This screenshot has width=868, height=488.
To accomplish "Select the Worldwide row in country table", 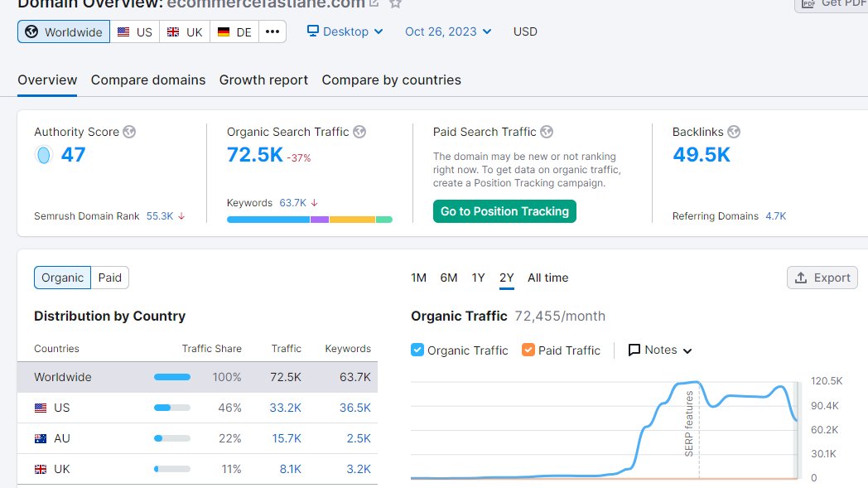I will pos(198,377).
